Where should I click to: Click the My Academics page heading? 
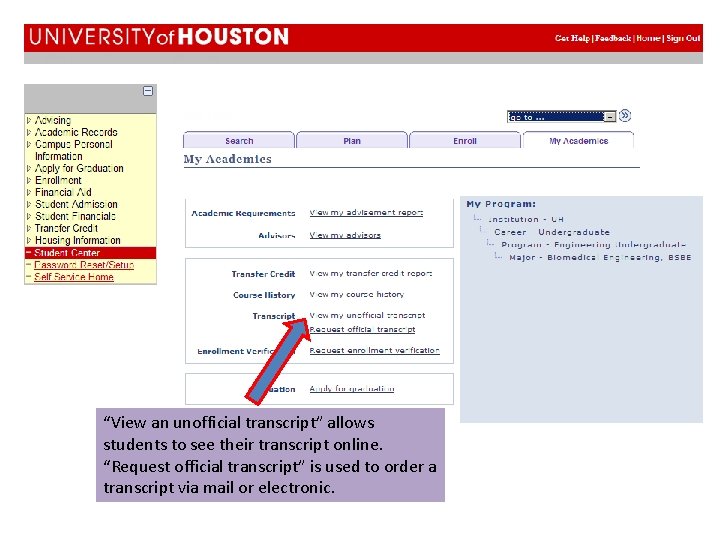[228, 159]
